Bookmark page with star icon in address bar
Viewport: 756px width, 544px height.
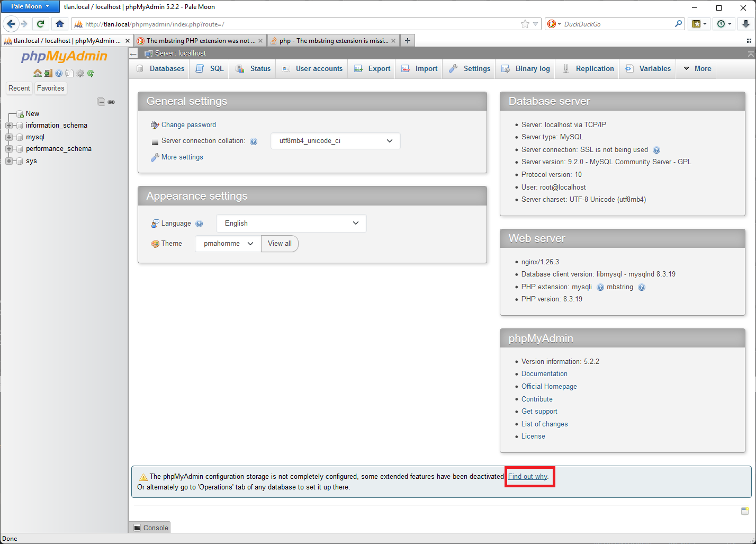point(525,24)
